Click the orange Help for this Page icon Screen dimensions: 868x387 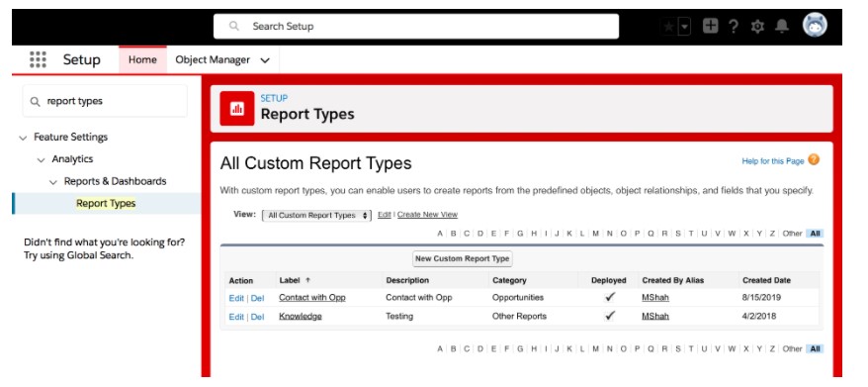click(814, 160)
